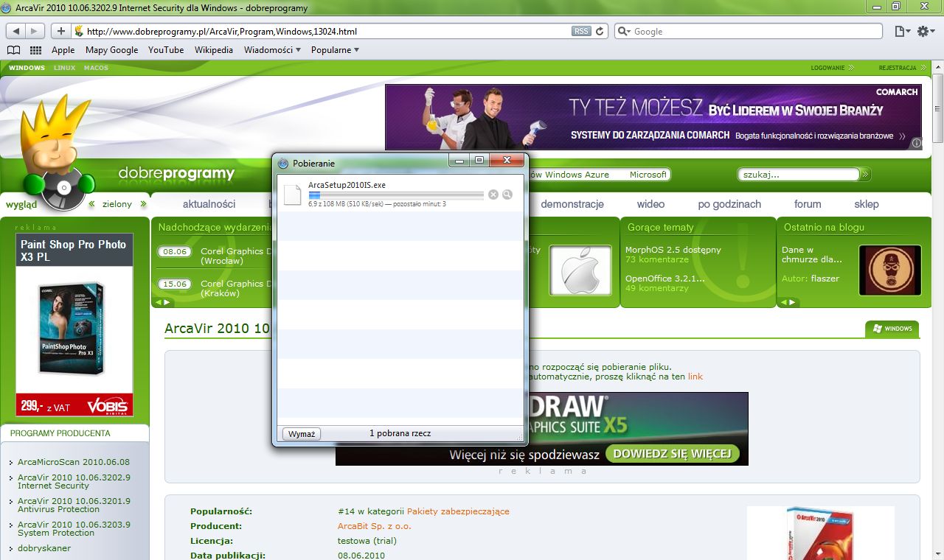Click LOGOWANIE link
This screenshot has width=944, height=560.
click(832, 68)
